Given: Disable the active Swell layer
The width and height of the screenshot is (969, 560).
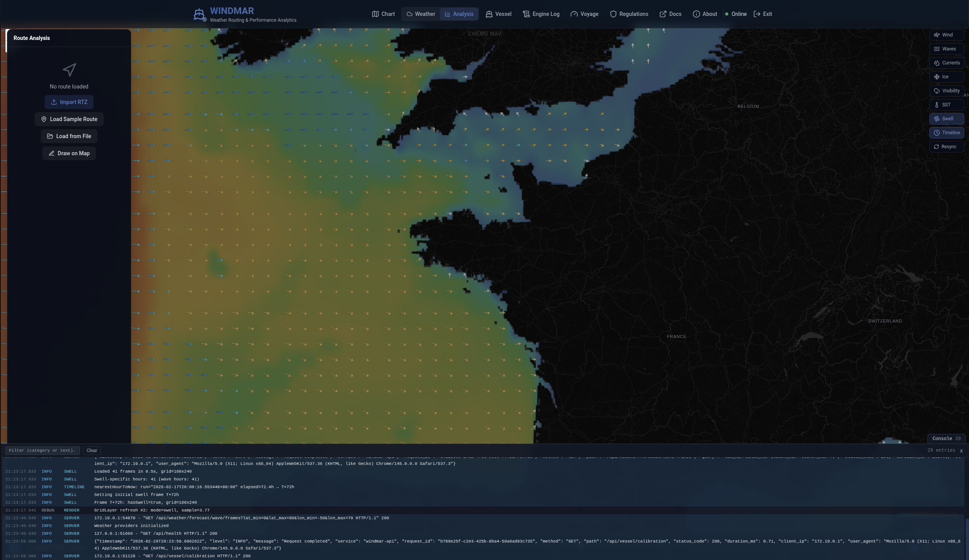Looking at the screenshot, I should [946, 119].
